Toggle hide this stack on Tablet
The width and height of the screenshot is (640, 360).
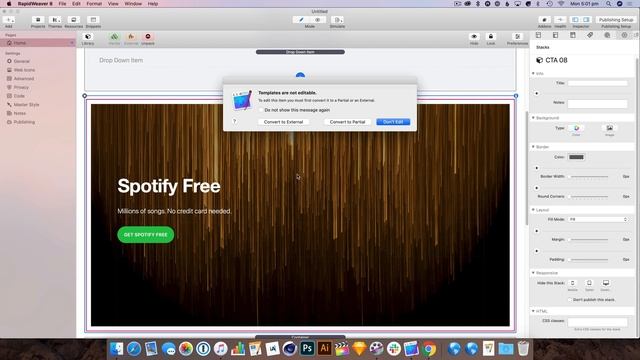pyautogui.click(x=589, y=283)
